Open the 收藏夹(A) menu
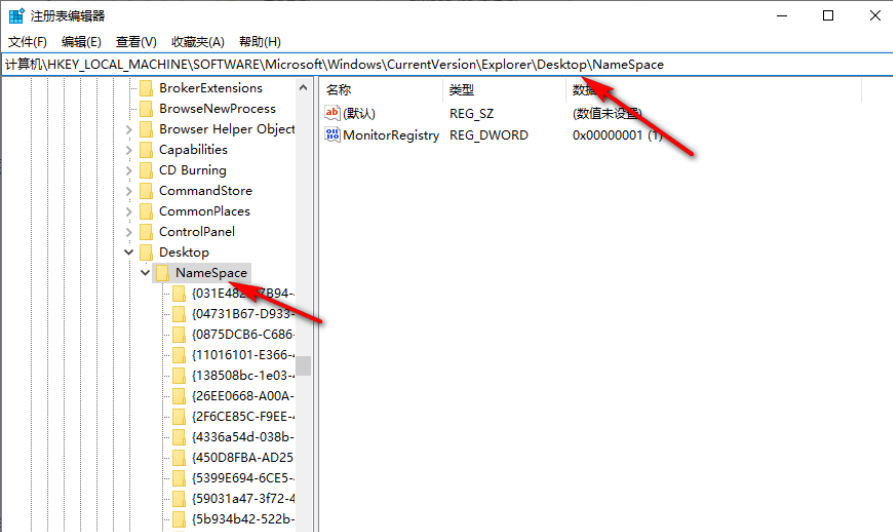 pos(198,42)
